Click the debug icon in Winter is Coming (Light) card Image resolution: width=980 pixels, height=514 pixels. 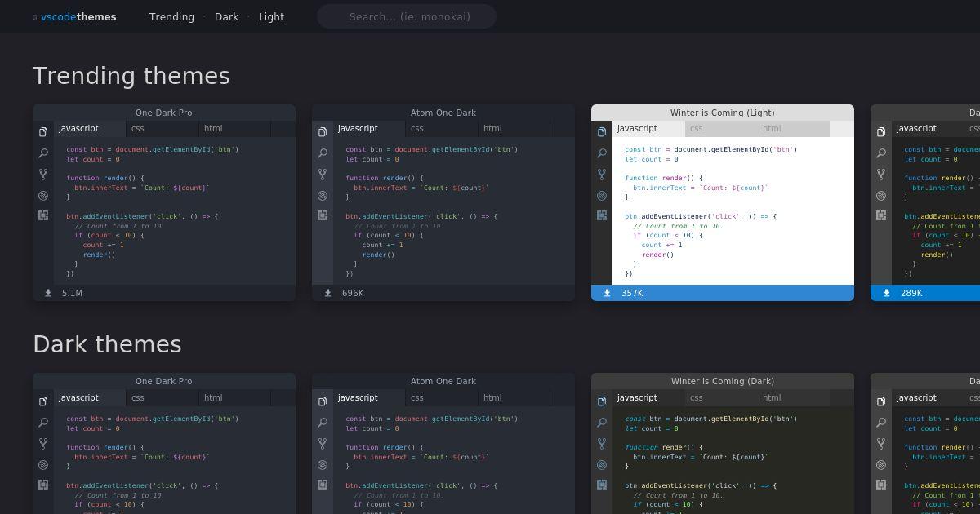pyautogui.click(x=602, y=195)
